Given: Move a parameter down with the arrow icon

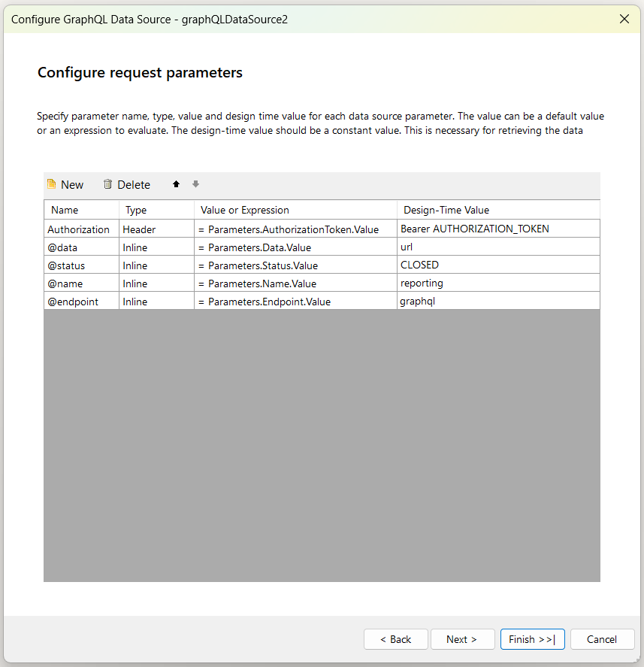Looking at the screenshot, I should point(195,184).
